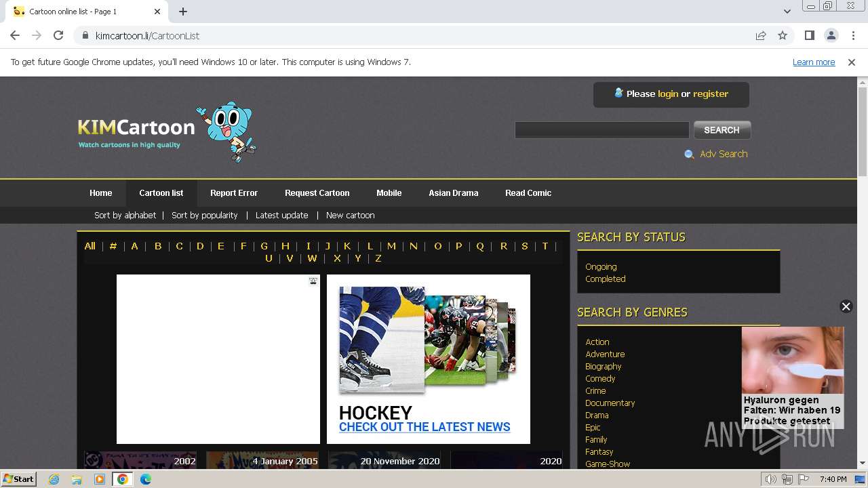868x488 pixels.
Task: Filter list by letter A
Action: [x=134, y=246]
